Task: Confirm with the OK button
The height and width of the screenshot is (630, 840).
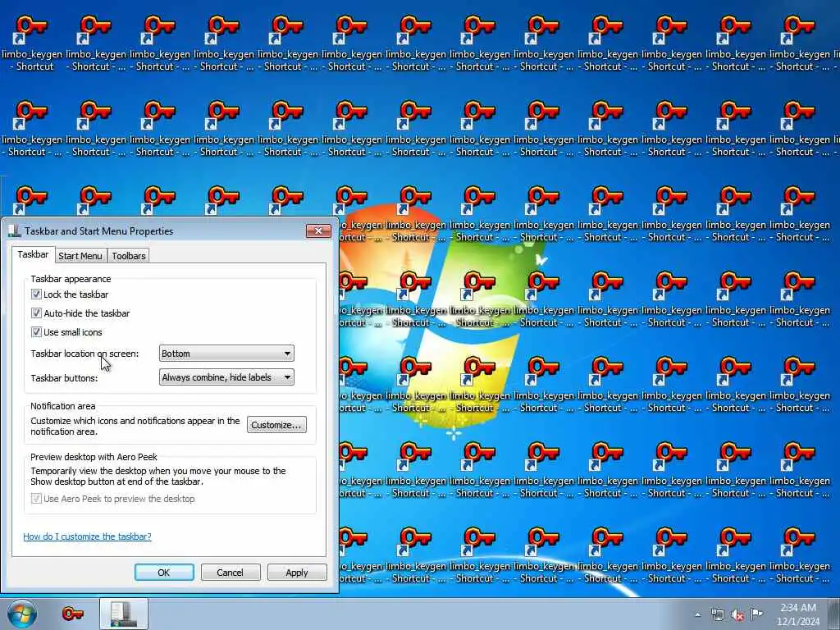Action: [x=164, y=572]
